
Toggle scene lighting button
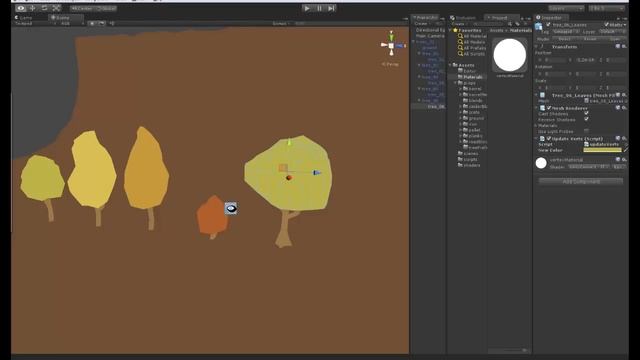[x=92, y=24]
